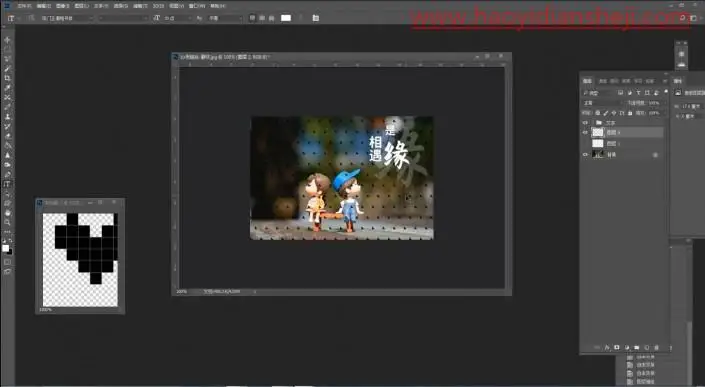Open the 图像 Image menu

pos(62,6)
